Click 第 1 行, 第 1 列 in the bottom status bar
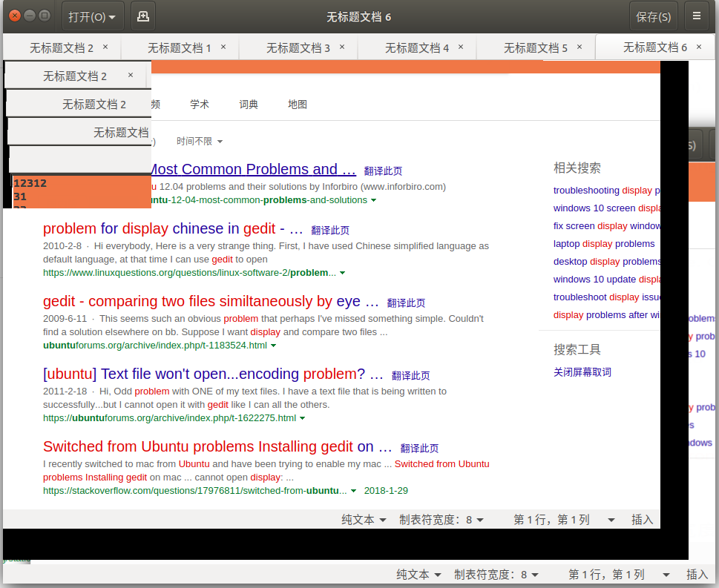 click(x=607, y=575)
